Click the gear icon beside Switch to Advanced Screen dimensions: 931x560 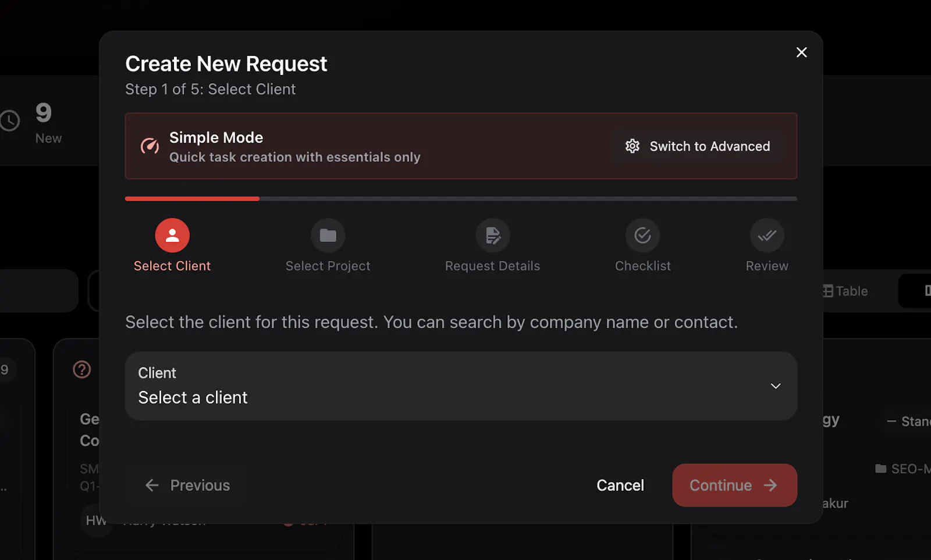[x=632, y=146]
